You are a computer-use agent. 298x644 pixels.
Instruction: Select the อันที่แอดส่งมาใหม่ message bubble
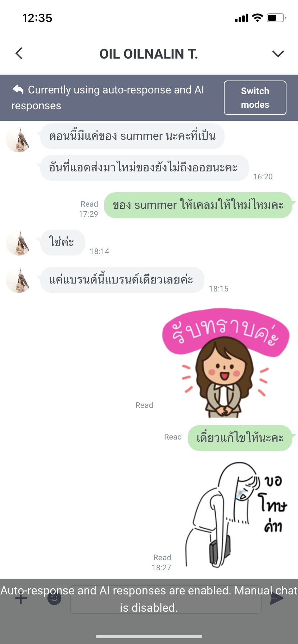click(x=144, y=168)
